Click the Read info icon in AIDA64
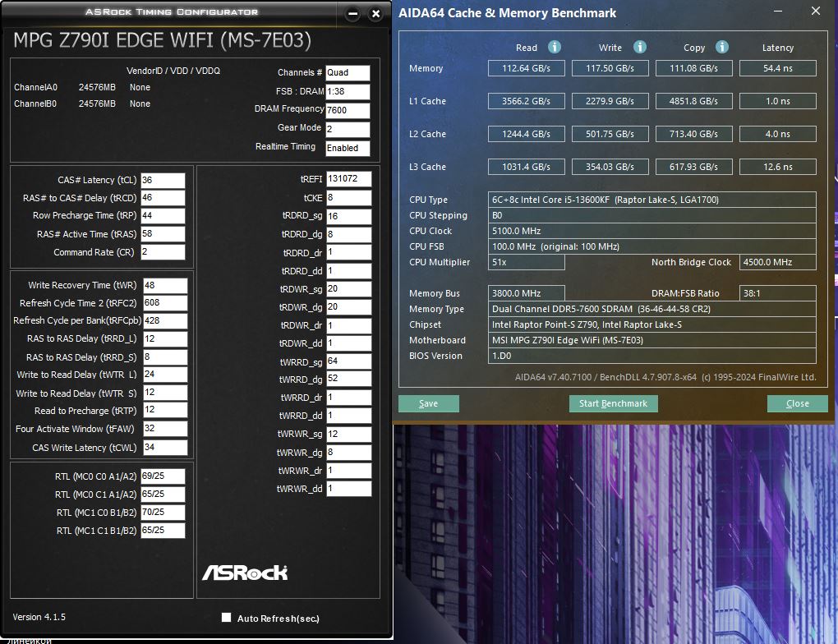This screenshot has height=644, width=838. (x=555, y=47)
